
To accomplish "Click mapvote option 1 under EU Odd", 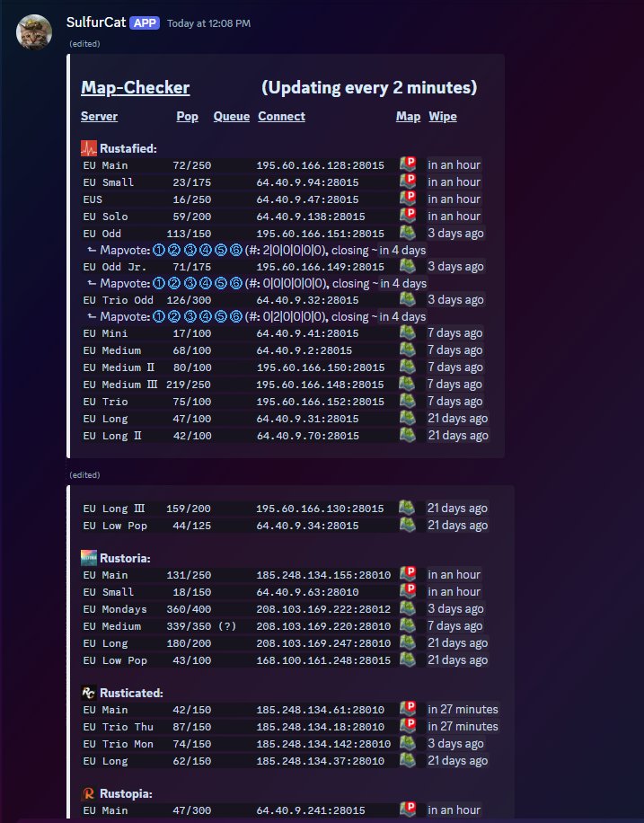I will [158, 250].
